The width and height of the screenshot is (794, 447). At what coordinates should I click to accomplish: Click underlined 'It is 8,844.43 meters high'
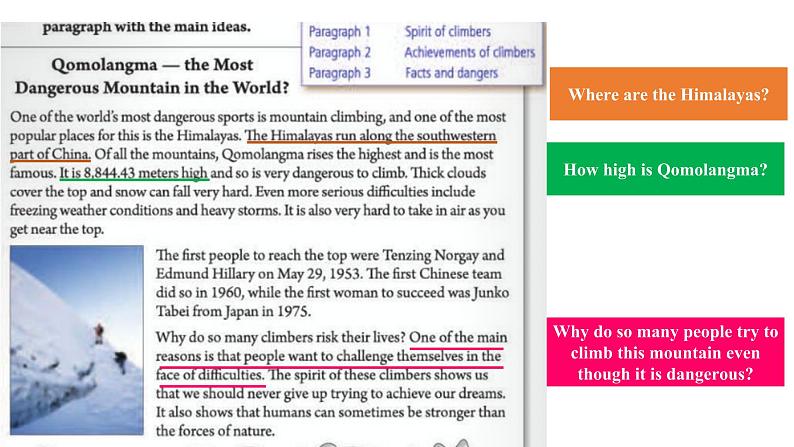tap(134, 173)
